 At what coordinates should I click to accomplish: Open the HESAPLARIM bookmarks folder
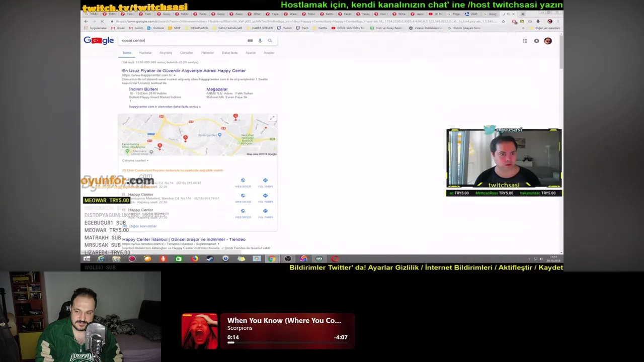point(196,28)
